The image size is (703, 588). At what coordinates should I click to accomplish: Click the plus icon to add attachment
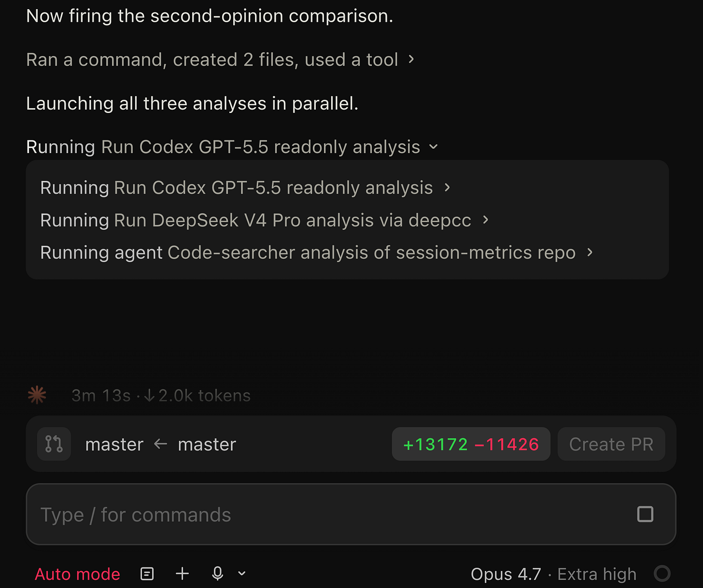click(x=182, y=574)
